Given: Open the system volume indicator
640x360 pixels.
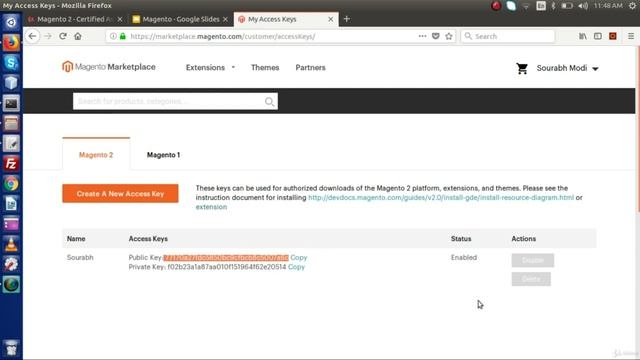Looking at the screenshot, I should click(x=583, y=6).
